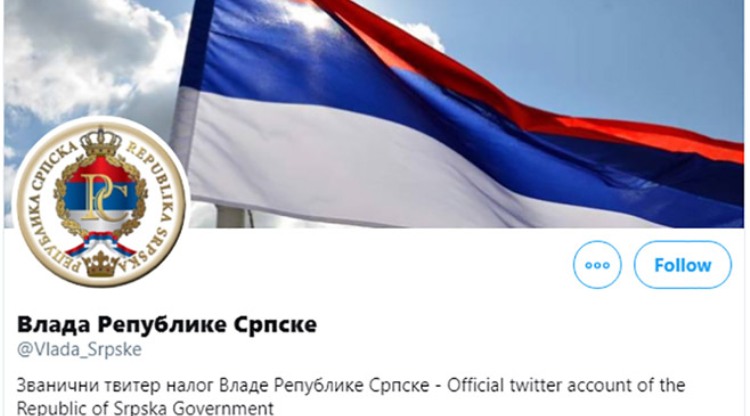Open the header banner flag photo
Screen dimensions: 750x416
click(375, 113)
